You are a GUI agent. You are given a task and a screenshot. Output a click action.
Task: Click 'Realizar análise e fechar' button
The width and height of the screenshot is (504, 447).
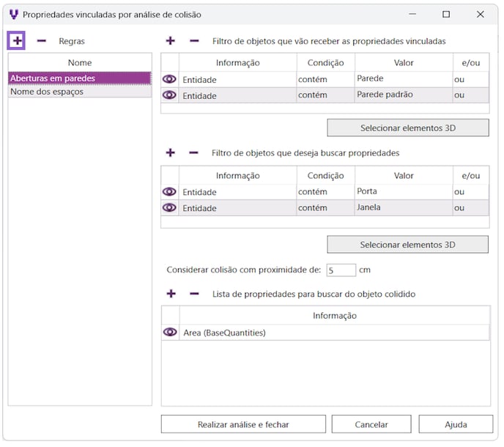[x=243, y=424]
